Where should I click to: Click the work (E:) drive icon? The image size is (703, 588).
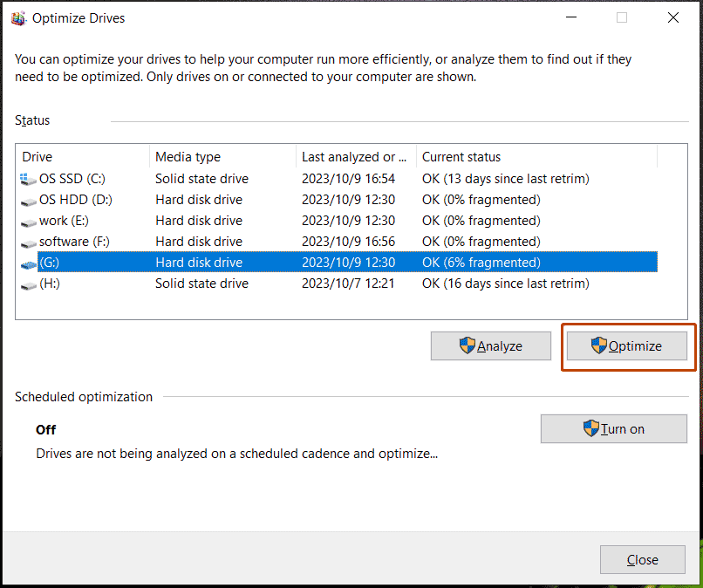[28, 222]
